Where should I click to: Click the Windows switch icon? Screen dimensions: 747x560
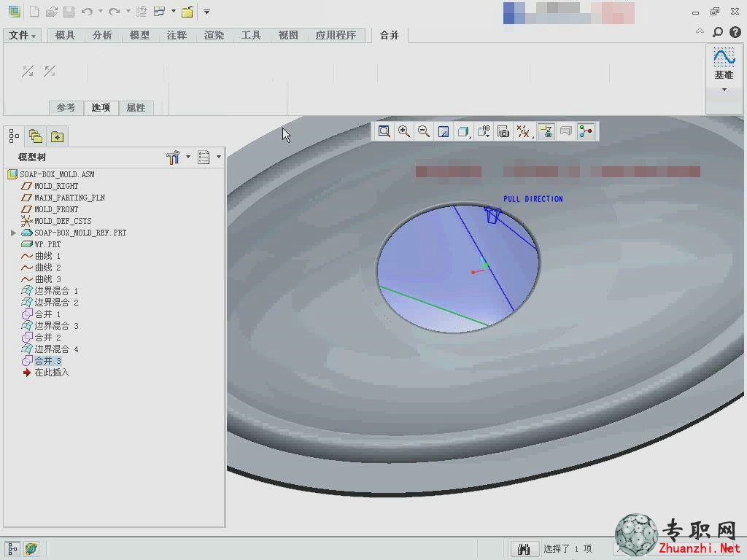point(160,12)
